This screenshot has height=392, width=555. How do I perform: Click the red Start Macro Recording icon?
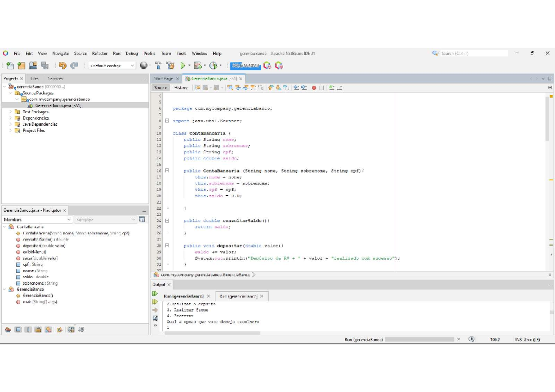point(314,88)
